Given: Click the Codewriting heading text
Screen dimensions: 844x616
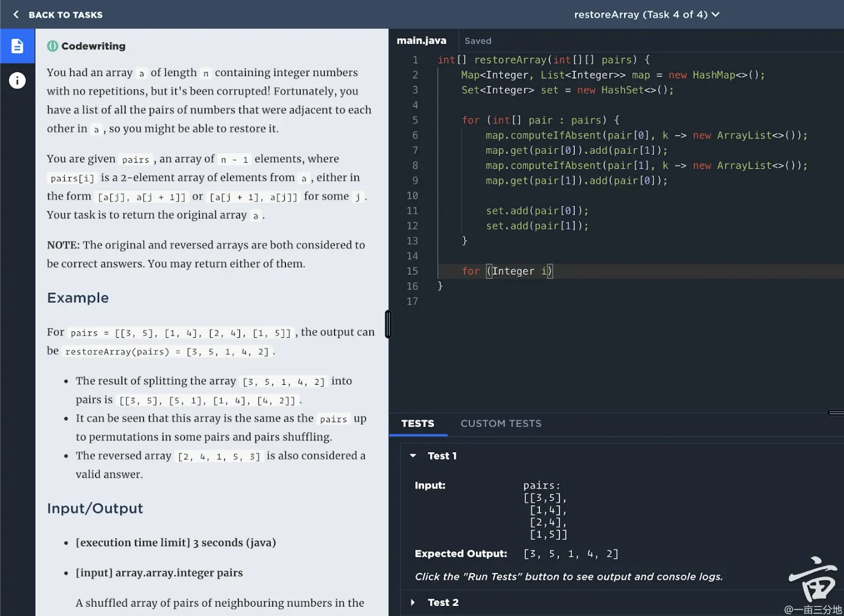Looking at the screenshot, I should pyautogui.click(x=93, y=46).
